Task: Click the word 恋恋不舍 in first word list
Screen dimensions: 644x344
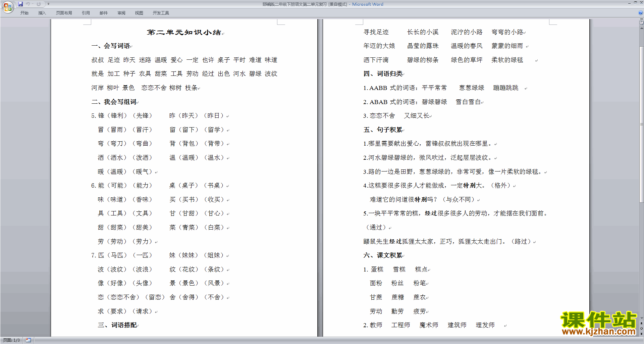Action: (x=154, y=88)
